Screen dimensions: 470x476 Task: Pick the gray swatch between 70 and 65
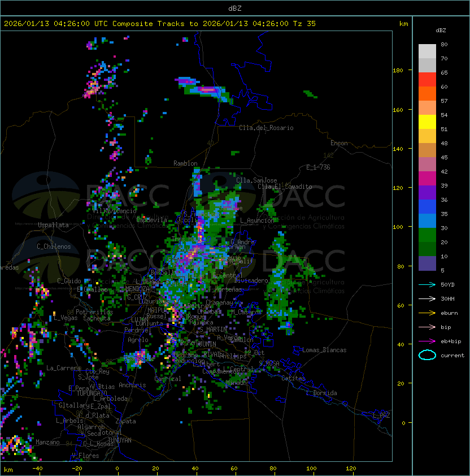427,65
